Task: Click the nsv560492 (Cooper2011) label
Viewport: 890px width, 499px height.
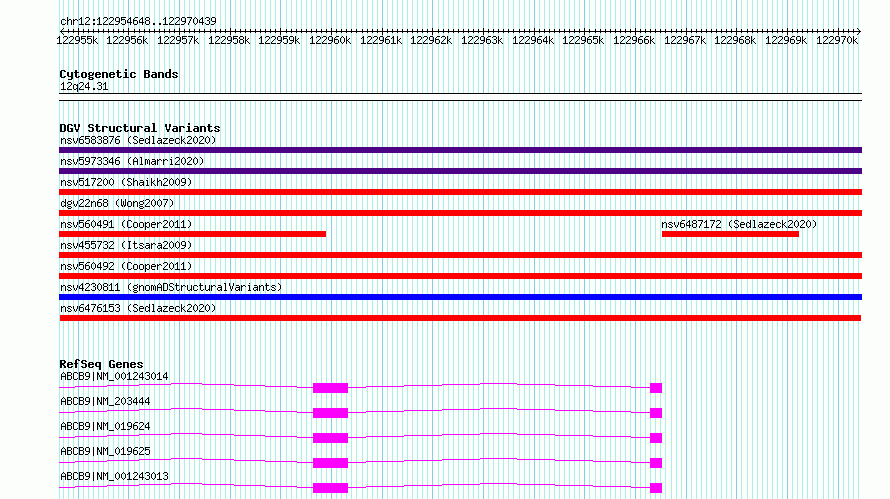Action: pyautogui.click(x=126, y=266)
